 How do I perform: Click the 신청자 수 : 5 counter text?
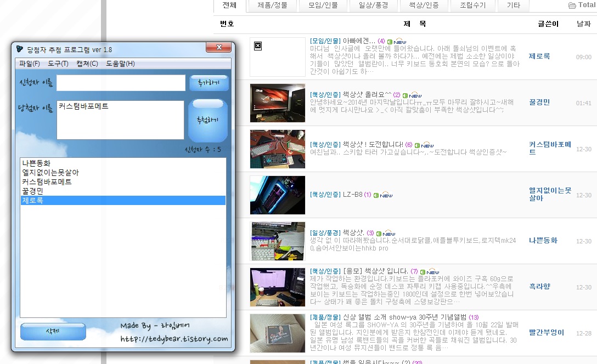(x=202, y=150)
